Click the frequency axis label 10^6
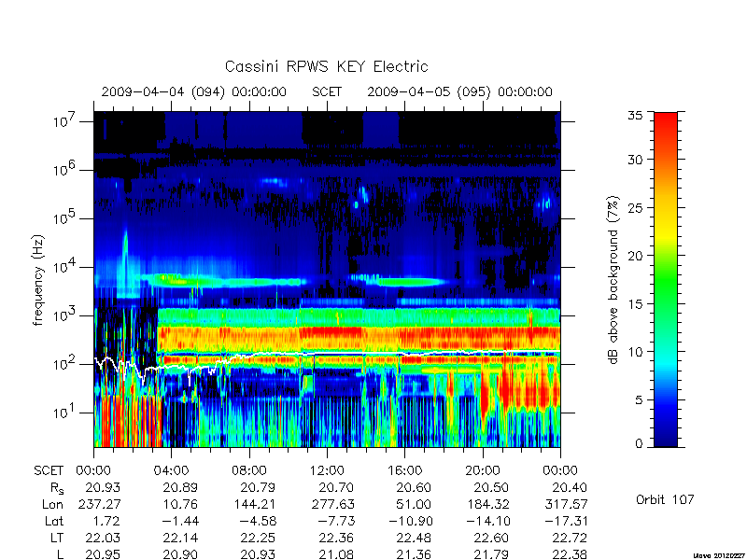This screenshot has width=747, height=560. pyautogui.click(x=63, y=169)
